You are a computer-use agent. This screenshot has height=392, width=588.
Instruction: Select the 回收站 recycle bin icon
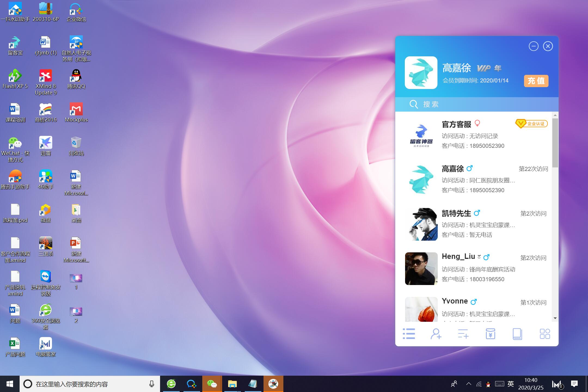coord(76,146)
